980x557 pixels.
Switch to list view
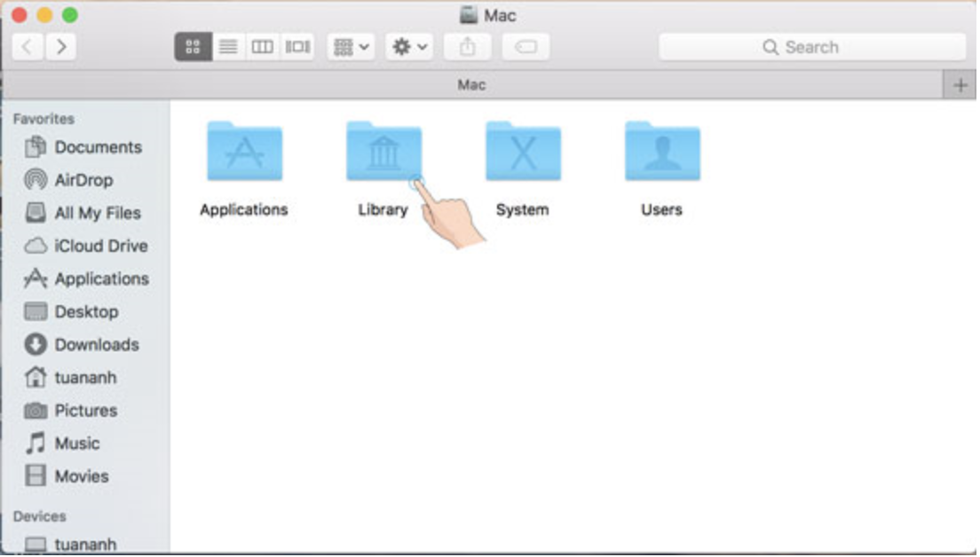[x=228, y=47]
